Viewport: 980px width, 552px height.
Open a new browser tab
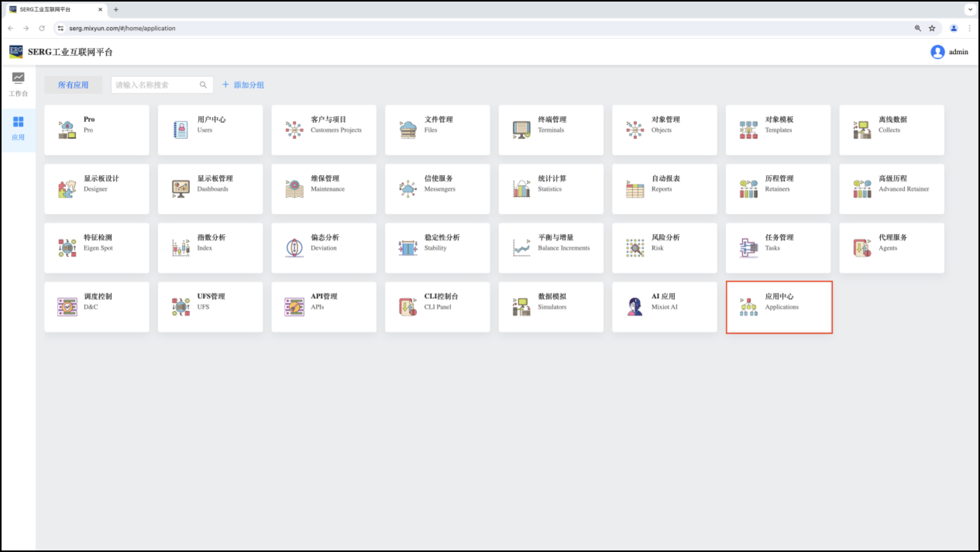116,10
